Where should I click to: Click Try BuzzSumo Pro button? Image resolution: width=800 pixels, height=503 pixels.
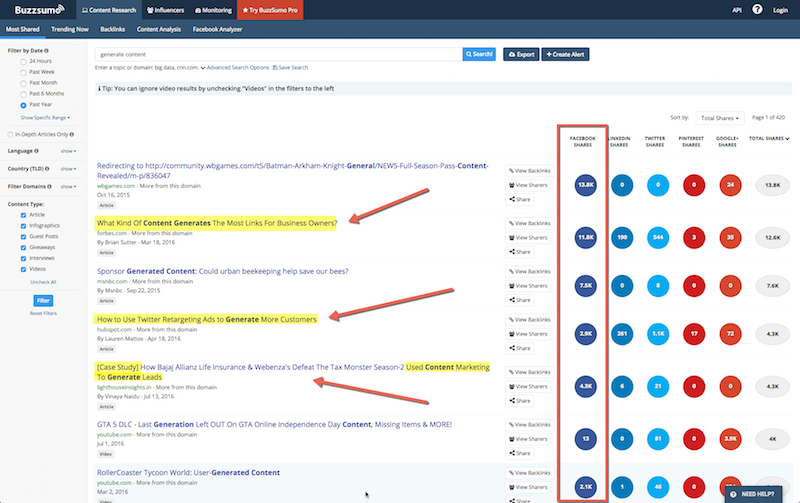point(270,10)
